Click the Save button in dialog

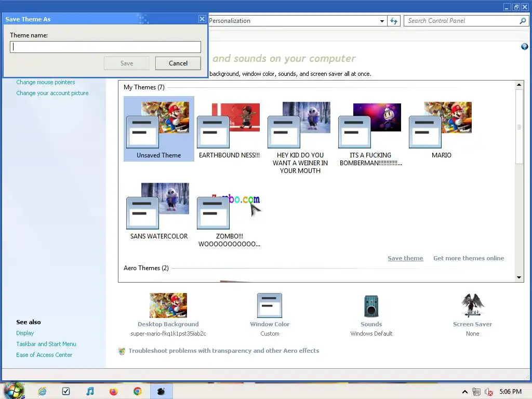[127, 63]
